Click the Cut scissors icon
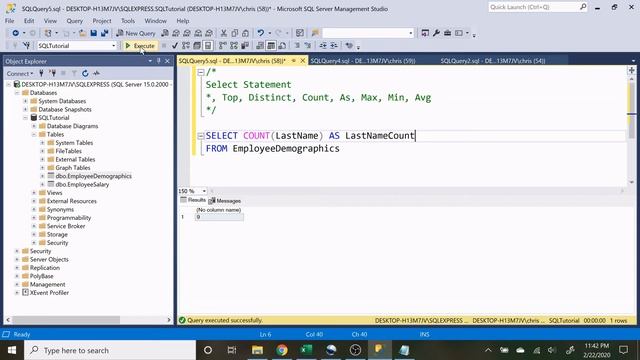The image size is (640, 360). point(224,33)
